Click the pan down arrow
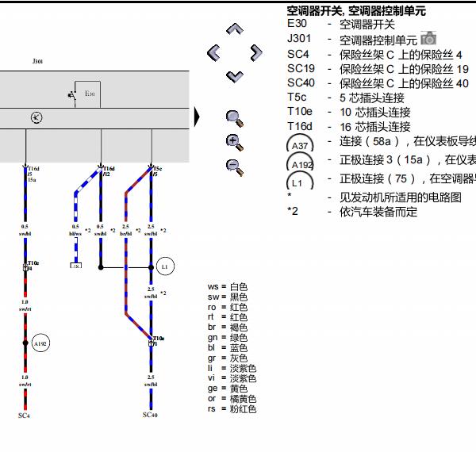Screen dimensions: 476x452 [235, 76]
